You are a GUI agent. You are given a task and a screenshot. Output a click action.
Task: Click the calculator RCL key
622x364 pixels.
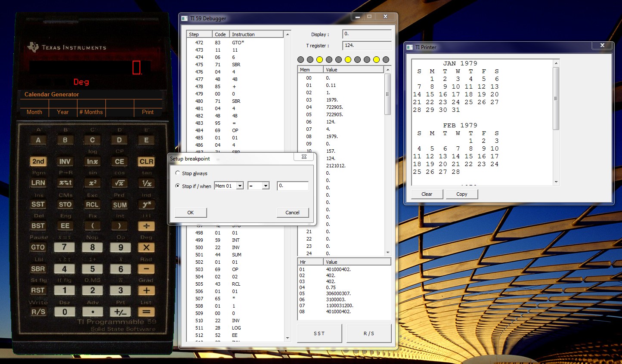[x=92, y=204]
